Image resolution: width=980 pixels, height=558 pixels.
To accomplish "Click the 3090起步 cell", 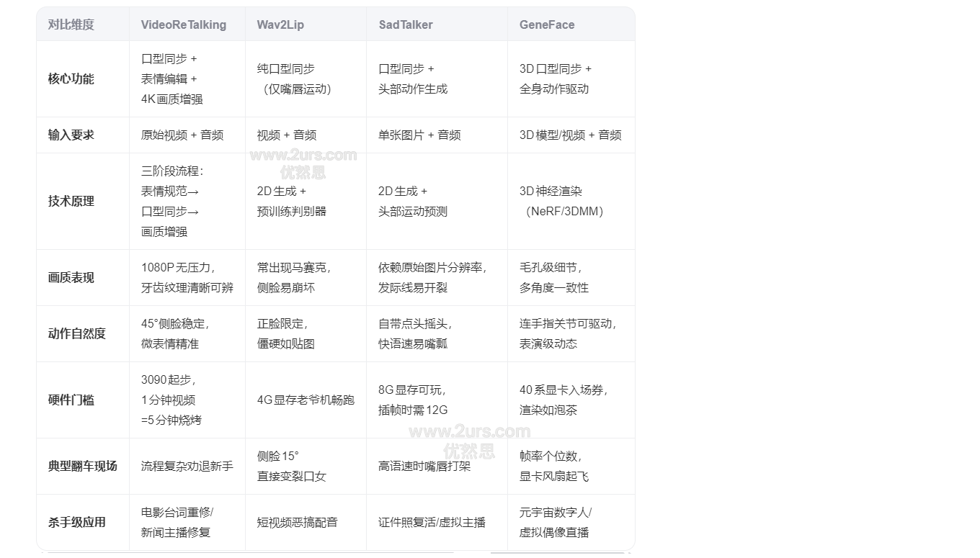I will (187, 400).
